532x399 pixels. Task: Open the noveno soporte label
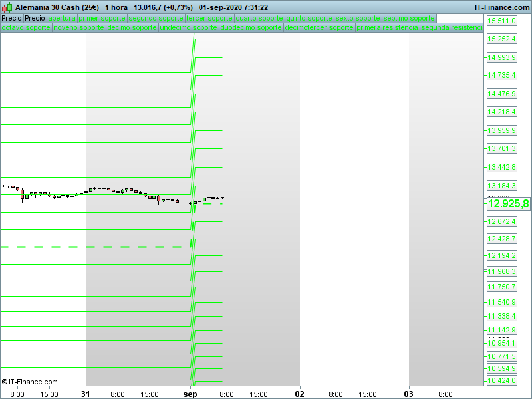[79, 27]
